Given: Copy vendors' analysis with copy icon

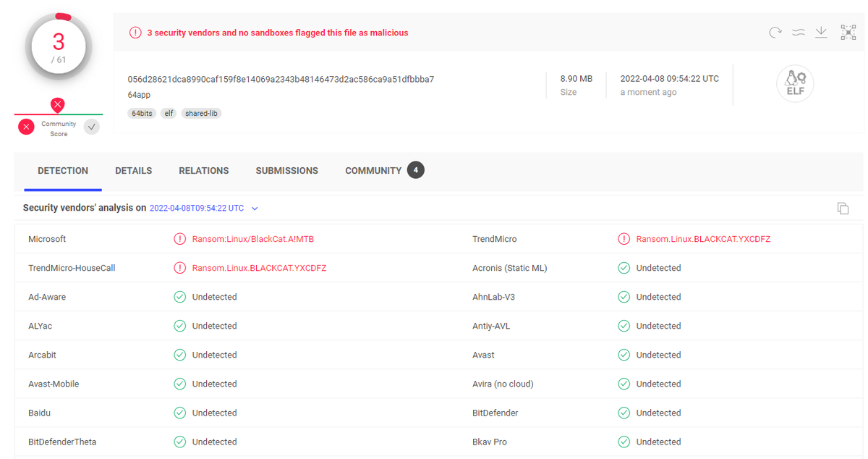Looking at the screenshot, I should [843, 209].
